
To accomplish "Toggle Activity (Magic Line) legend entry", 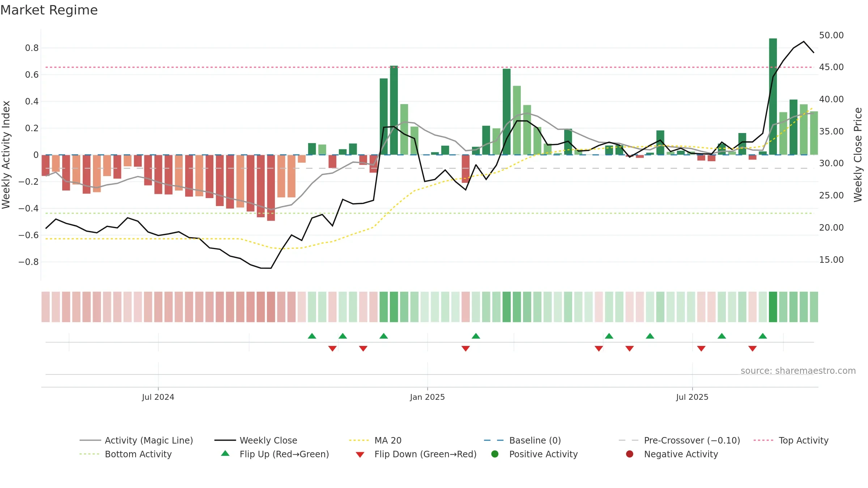I will (x=136, y=440).
